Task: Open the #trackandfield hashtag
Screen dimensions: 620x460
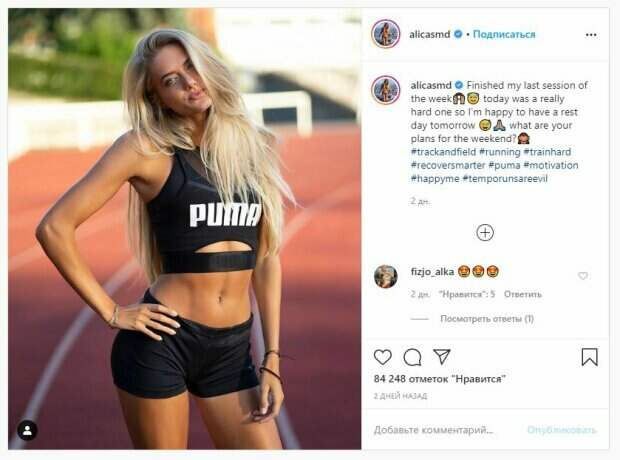Action: coord(443,152)
